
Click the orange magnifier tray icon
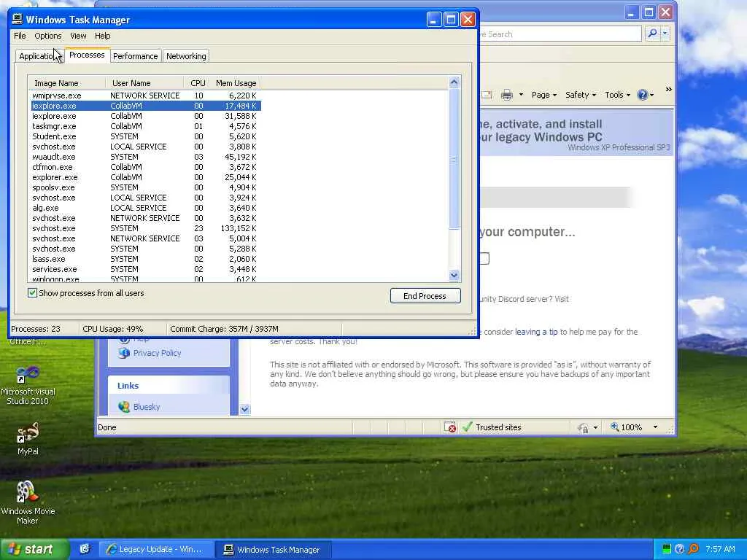(694, 549)
